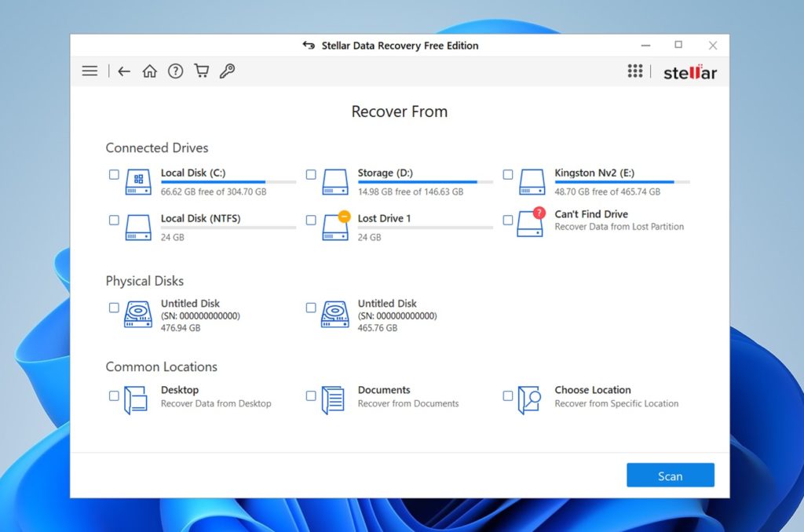This screenshot has height=532, width=804.
Task: Enable the Storage (D:) checkbox
Action: [311, 174]
